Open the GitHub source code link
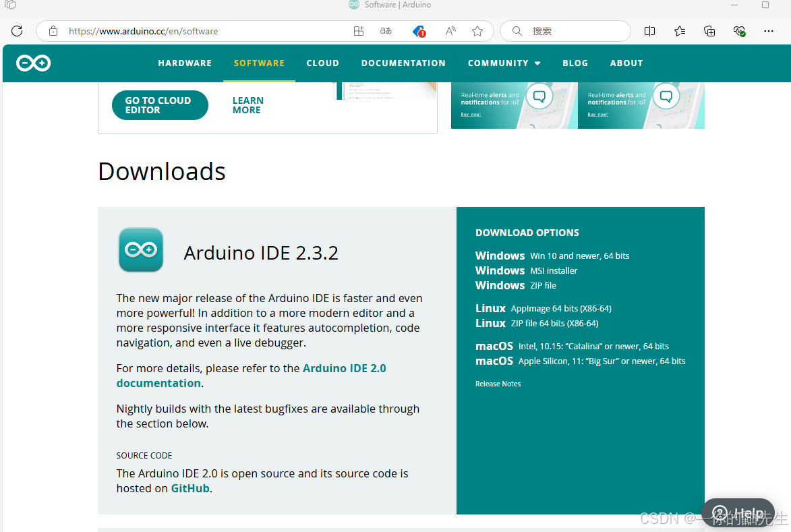The height and width of the screenshot is (532, 791). tap(190, 488)
